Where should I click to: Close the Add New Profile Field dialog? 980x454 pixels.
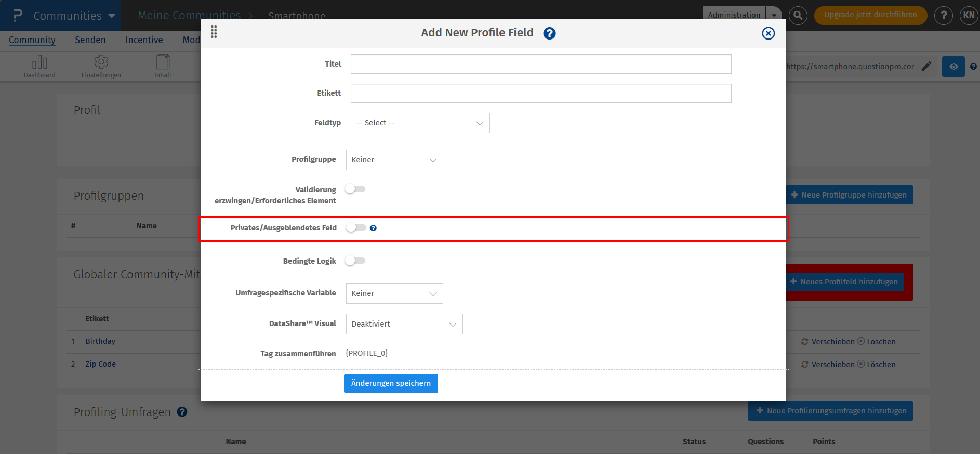click(768, 33)
